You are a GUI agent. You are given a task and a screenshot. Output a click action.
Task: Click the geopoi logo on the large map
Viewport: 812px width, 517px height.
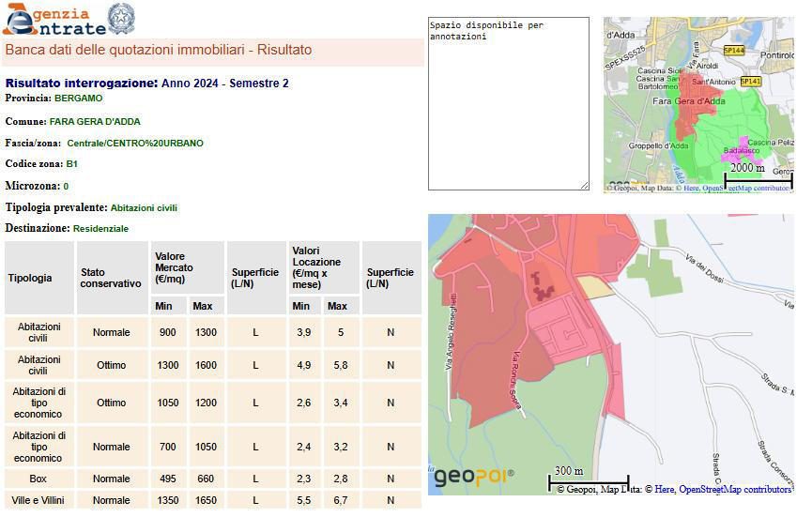coord(473,477)
